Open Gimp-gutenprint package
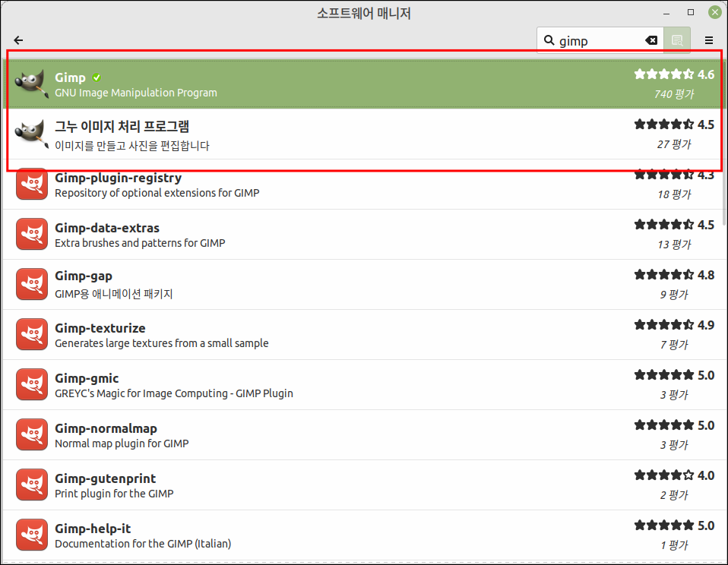The image size is (728, 565). (x=106, y=478)
